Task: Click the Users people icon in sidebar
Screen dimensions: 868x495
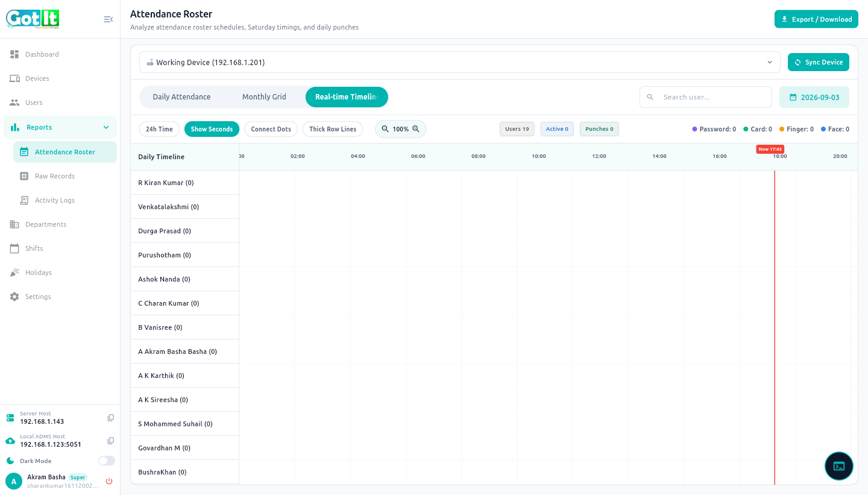Action: coord(14,102)
